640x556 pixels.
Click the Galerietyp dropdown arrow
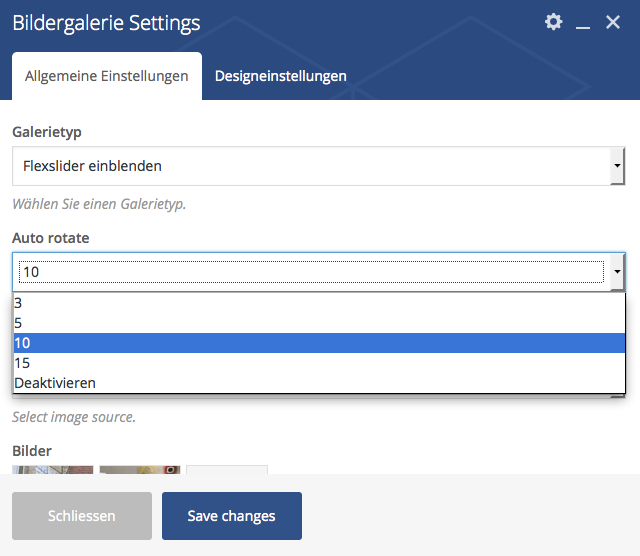[617, 166]
